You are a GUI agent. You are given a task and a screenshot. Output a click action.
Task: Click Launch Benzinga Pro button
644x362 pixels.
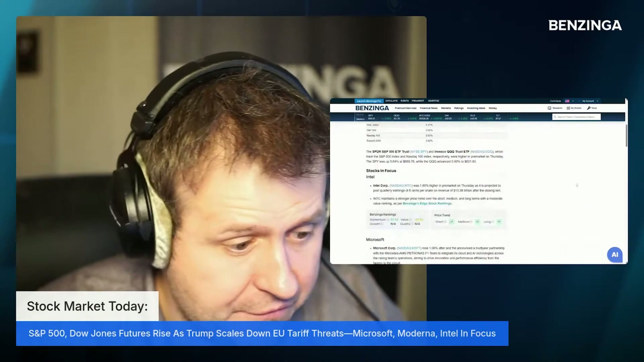click(369, 101)
